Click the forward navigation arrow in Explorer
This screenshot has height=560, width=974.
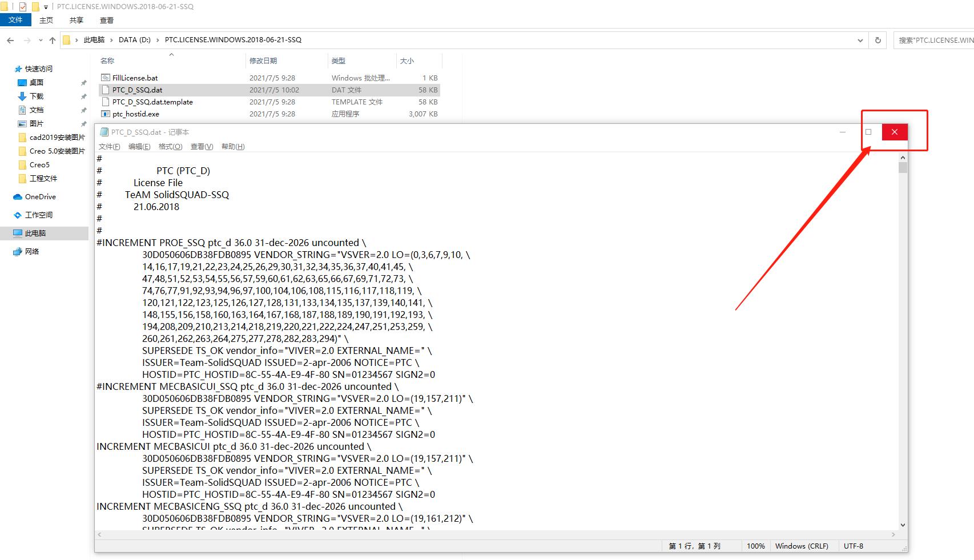pos(27,40)
